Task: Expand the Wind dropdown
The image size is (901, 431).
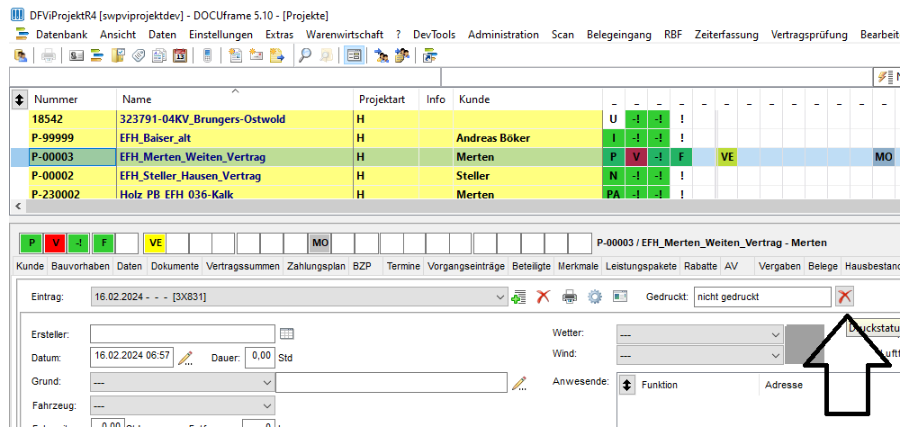Action: click(x=777, y=355)
